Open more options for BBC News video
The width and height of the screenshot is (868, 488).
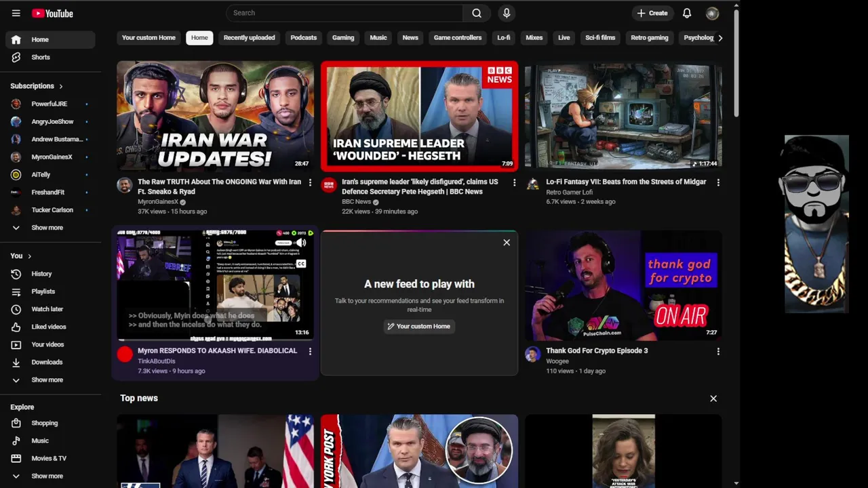(514, 182)
